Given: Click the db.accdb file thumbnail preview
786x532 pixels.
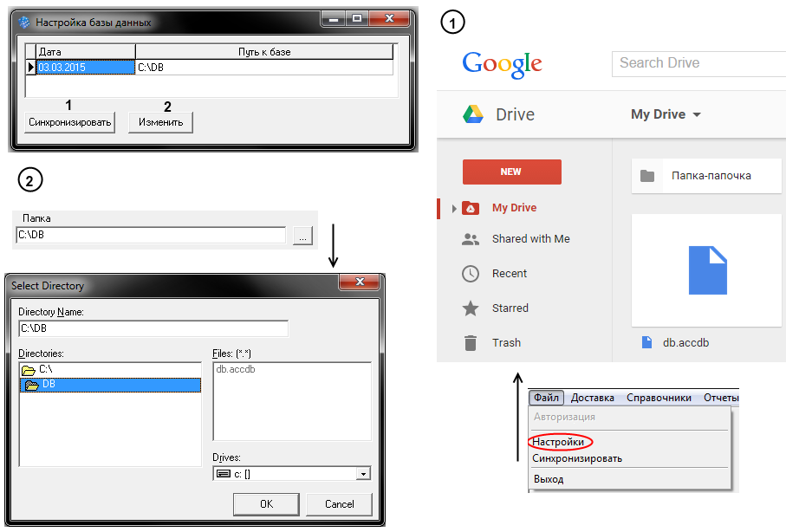Looking at the screenshot, I should 707,270.
